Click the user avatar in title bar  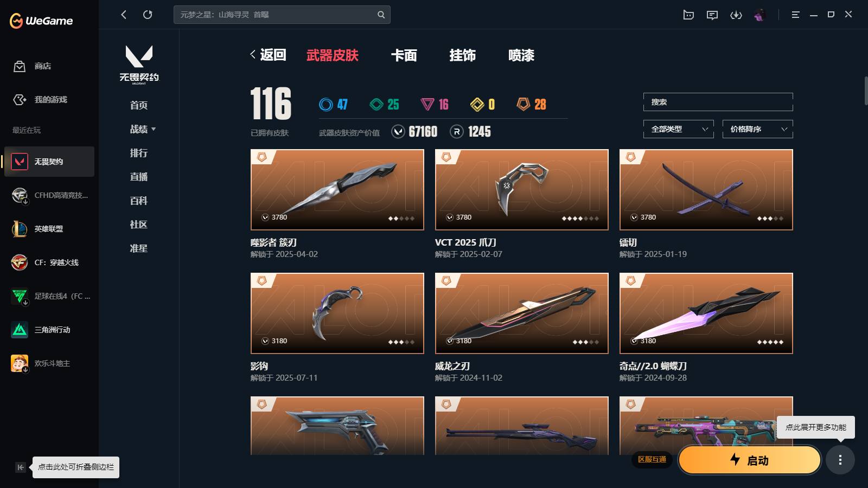pyautogui.click(x=759, y=15)
